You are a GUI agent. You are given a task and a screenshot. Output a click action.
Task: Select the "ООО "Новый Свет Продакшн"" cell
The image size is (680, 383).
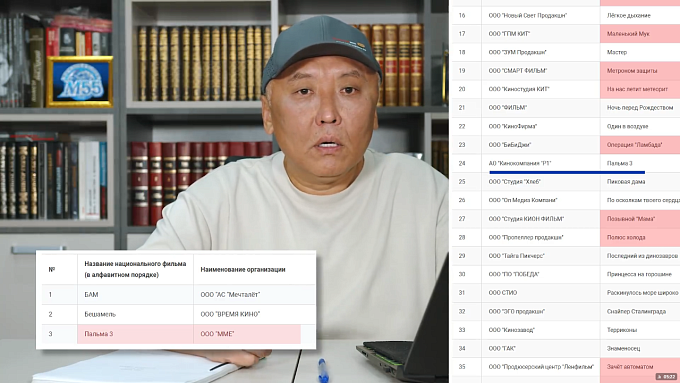pyautogui.click(x=540, y=15)
